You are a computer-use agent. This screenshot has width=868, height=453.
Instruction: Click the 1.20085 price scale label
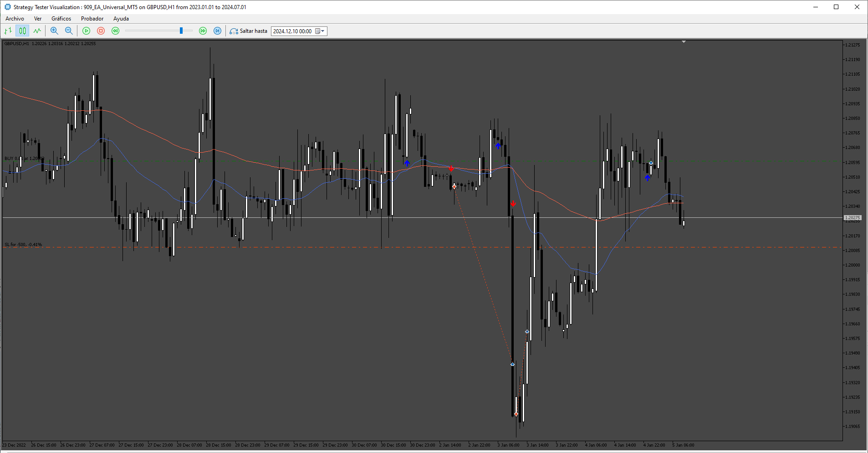click(x=853, y=251)
